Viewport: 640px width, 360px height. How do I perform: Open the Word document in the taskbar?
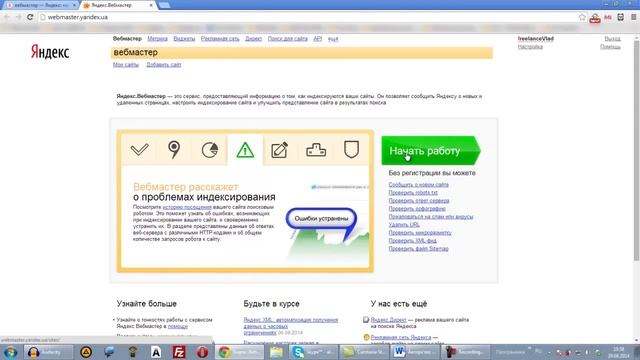(x=413, y=352)
